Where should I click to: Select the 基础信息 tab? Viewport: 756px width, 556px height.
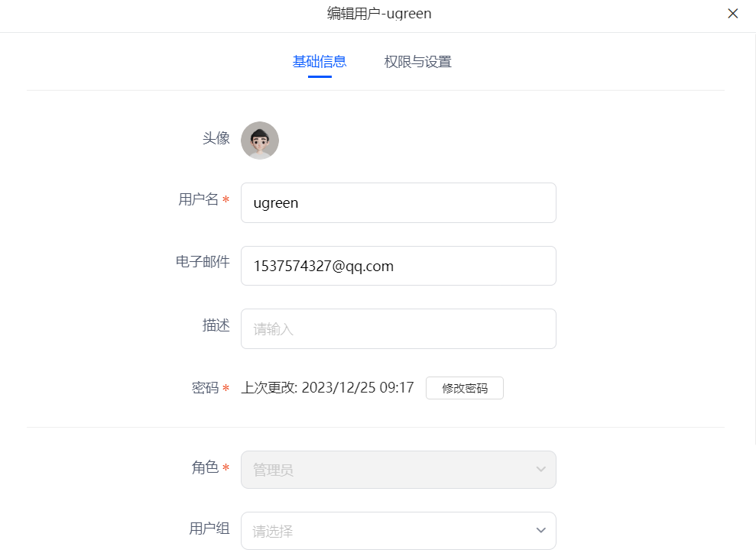click(x=320, y=62)
